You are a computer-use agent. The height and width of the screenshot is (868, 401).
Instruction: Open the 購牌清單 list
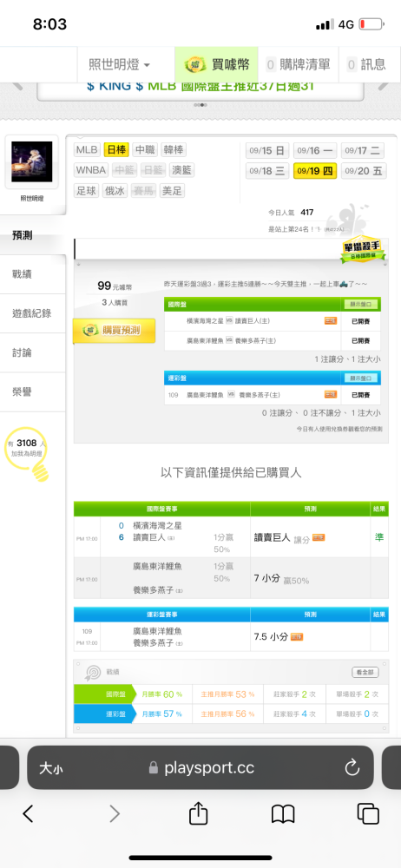point(298,64)
